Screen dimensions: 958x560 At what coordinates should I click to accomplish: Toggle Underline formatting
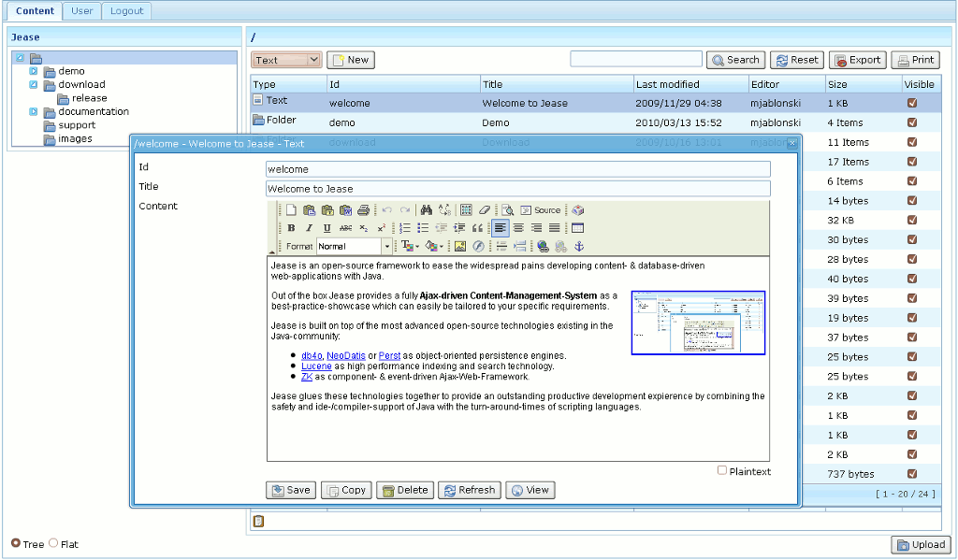[x=327, y=228]
